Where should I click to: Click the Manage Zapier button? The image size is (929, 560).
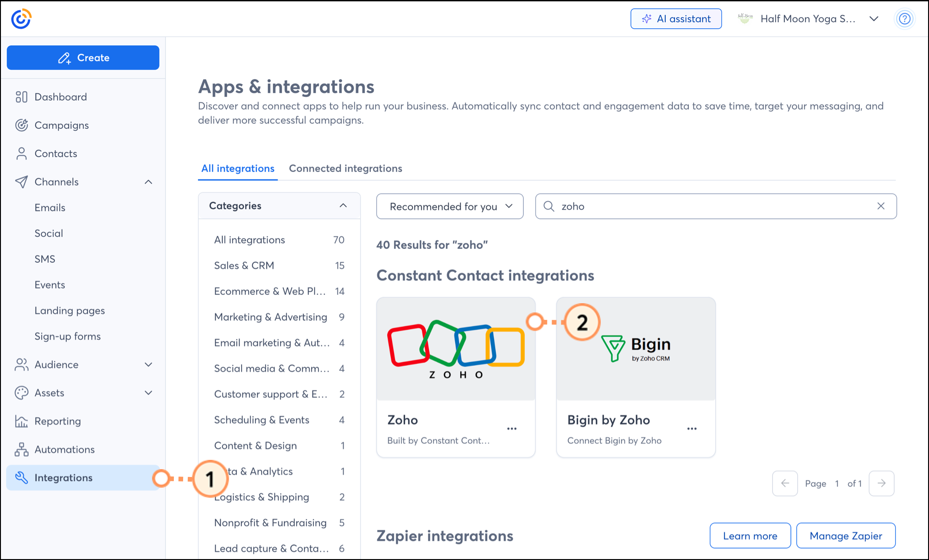coord(846,536)
